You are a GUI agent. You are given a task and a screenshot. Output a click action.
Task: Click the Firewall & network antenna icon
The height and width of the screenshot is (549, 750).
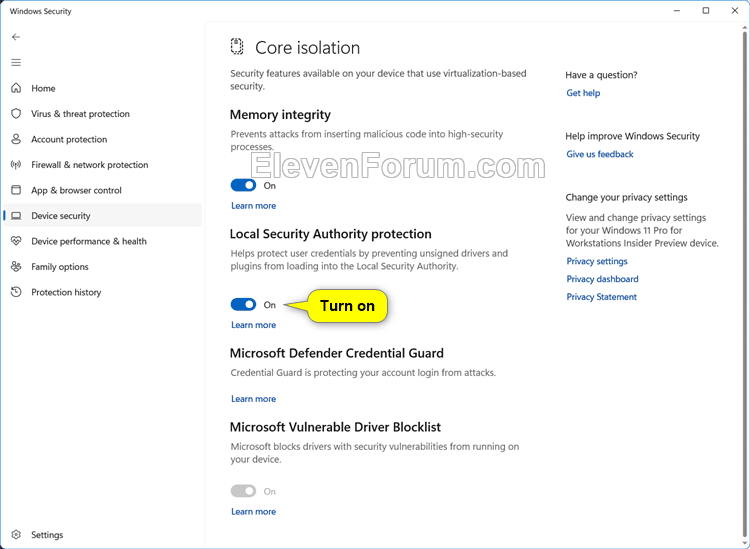click(16, 165)
